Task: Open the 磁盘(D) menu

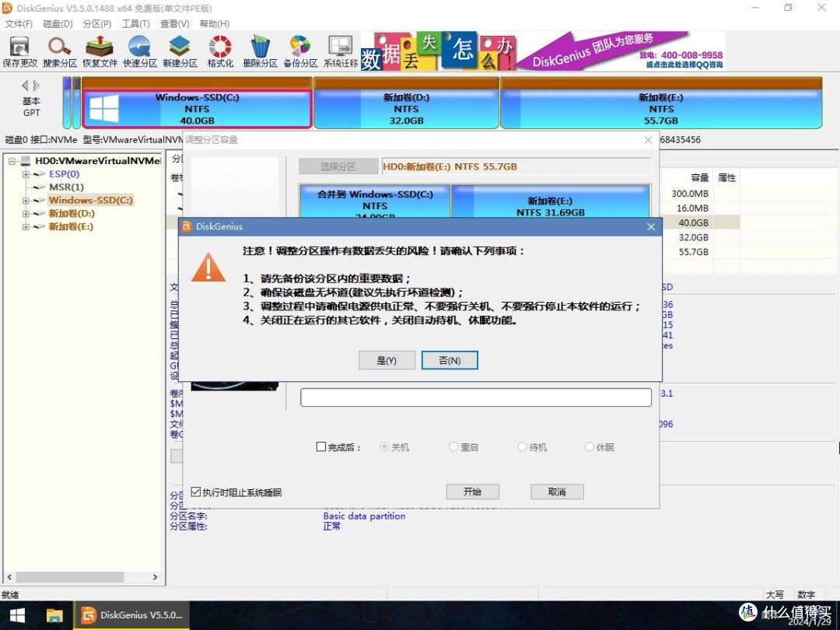Action: pyautogui.click(x=58, y=23)
